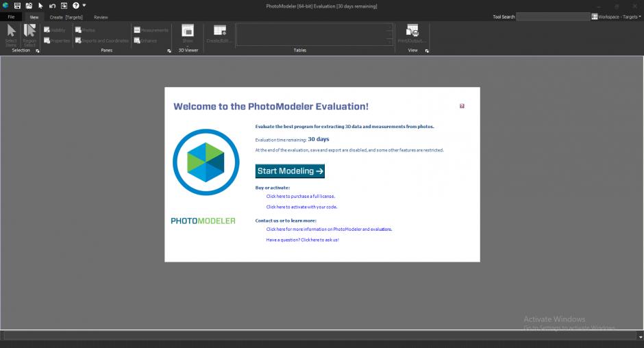Click the Undo arrow icon
The height and width of the screenshot is (348, 644).
coord(52,5)
